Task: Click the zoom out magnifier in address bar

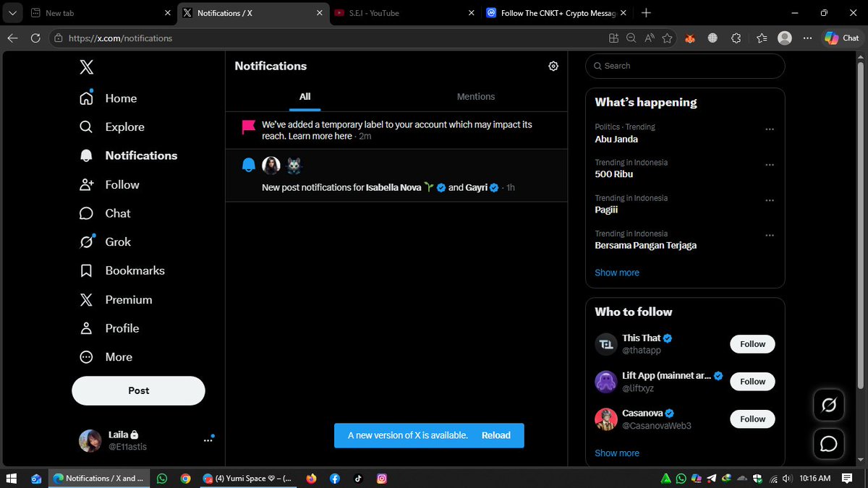Action: 631,38
